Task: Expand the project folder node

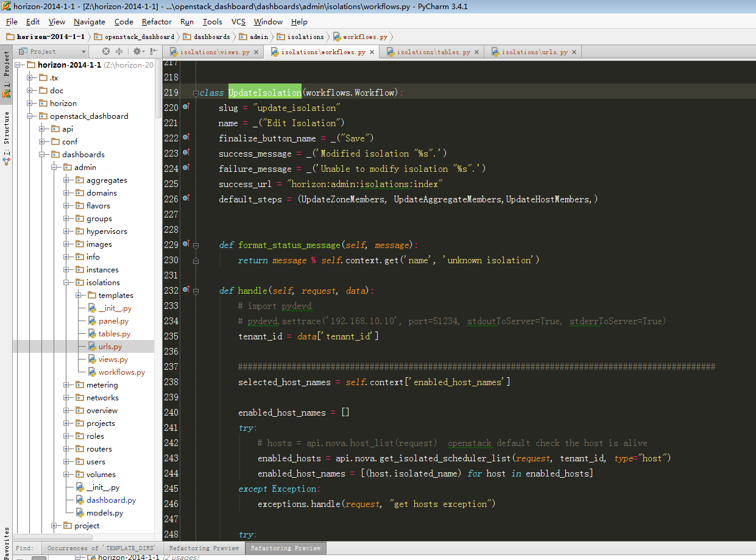Action: 54,526
